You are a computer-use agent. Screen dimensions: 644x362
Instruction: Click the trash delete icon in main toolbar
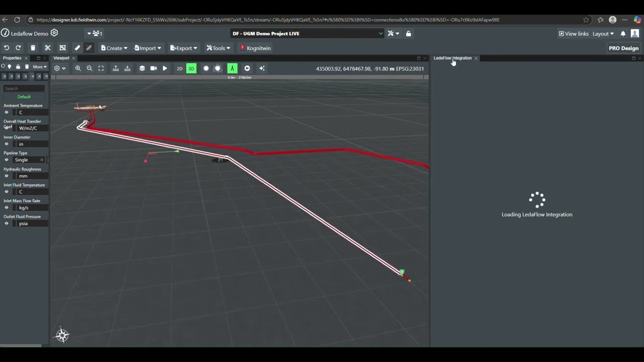pos(33,48)
